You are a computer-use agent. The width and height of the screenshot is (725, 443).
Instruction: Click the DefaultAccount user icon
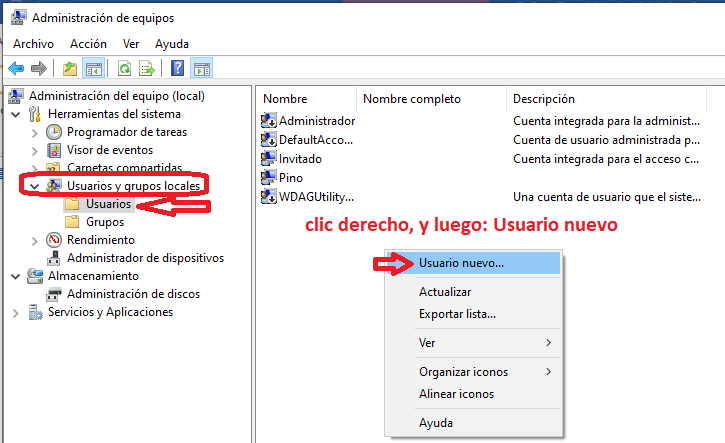coord(269,140)
